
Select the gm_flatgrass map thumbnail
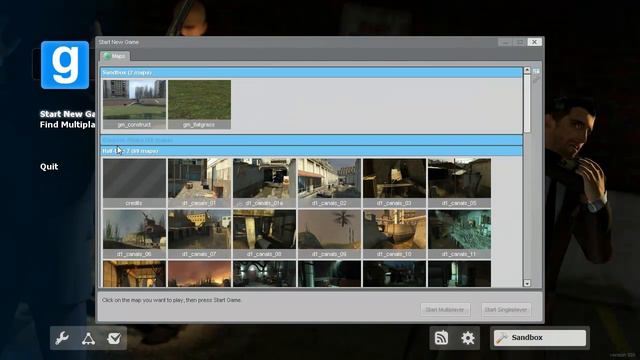point(199,104)
